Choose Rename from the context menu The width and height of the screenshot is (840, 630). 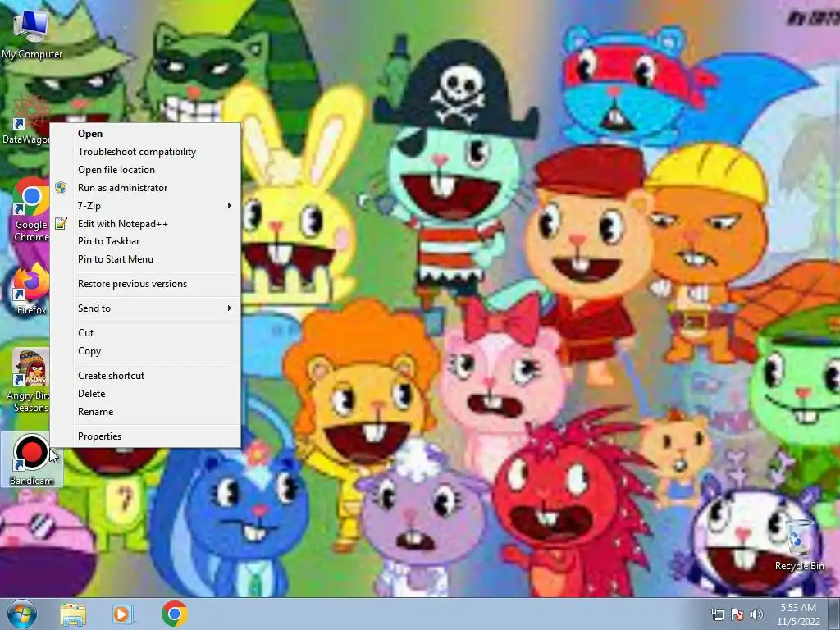click(x=146, y=412)
